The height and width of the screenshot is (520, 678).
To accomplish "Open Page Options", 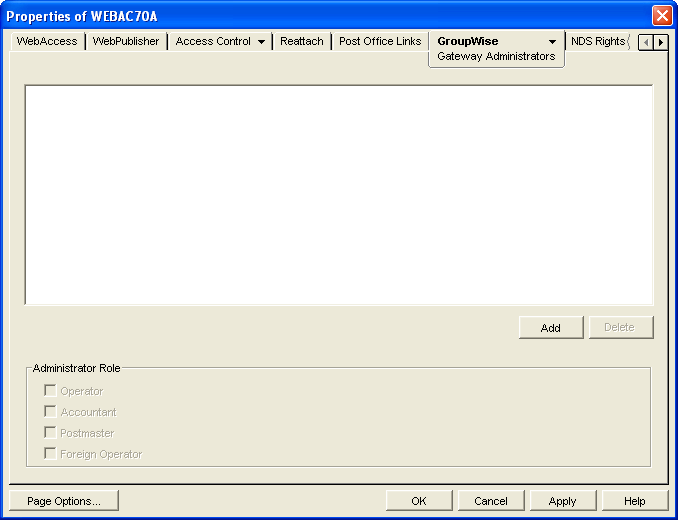I will [x=64, y=501].
